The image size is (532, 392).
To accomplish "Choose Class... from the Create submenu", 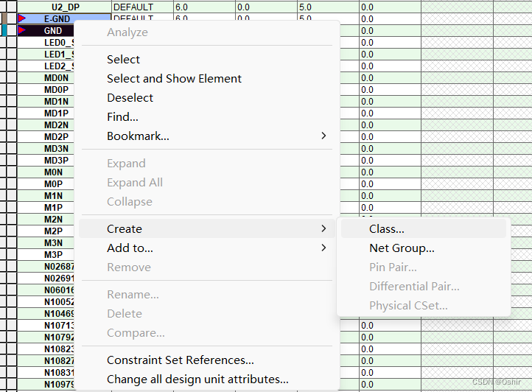I will point(387,229).
